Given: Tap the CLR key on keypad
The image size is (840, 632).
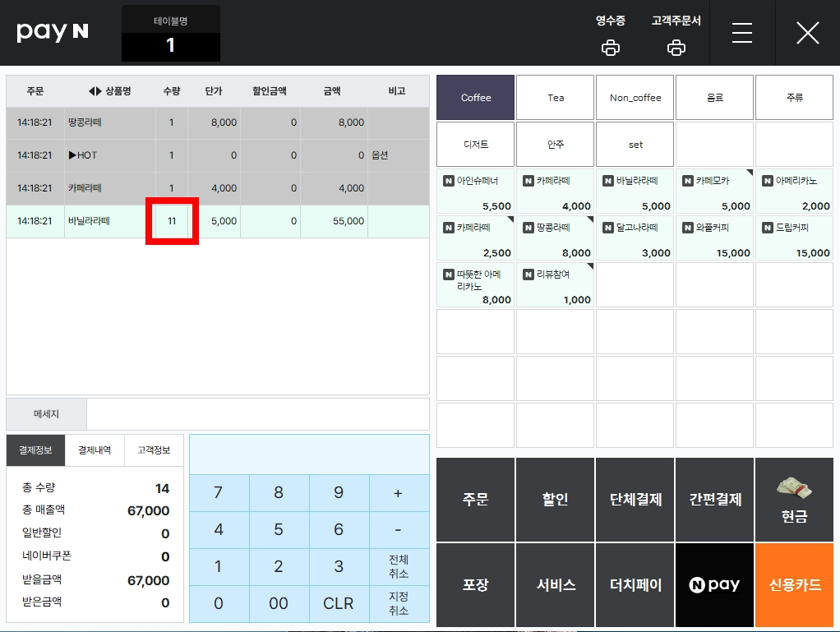Looking at the screenshot, I should tap(339, 603).
